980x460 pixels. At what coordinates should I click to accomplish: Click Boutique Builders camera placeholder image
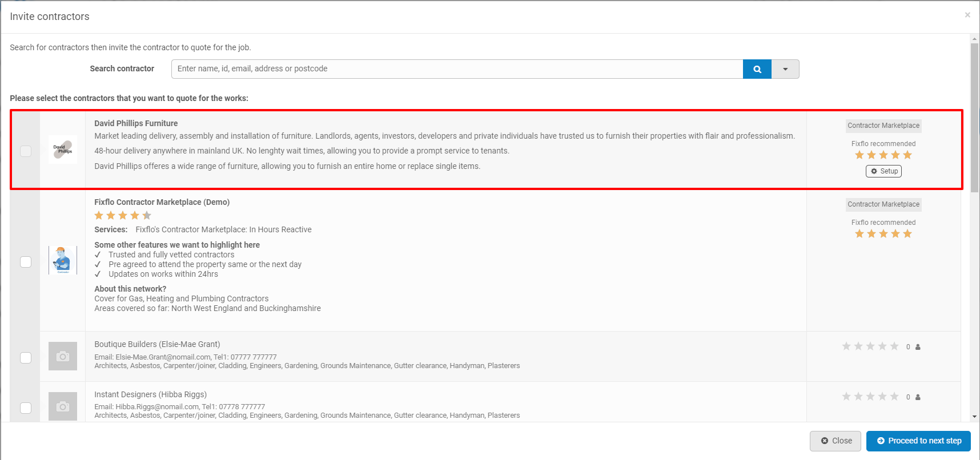click(x=63, y=356)
